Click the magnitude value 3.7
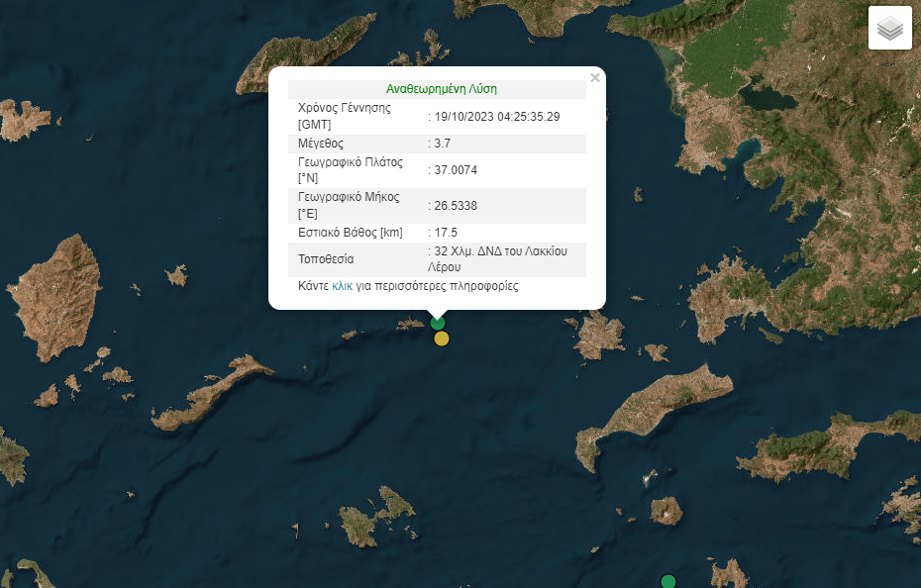This screenshot has height=588, width=921. click(442, 144)
